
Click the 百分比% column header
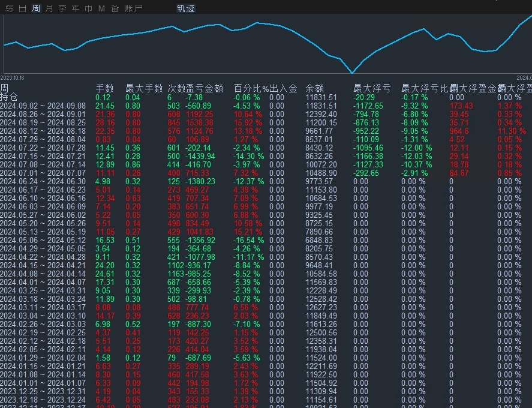pos(251,89)
